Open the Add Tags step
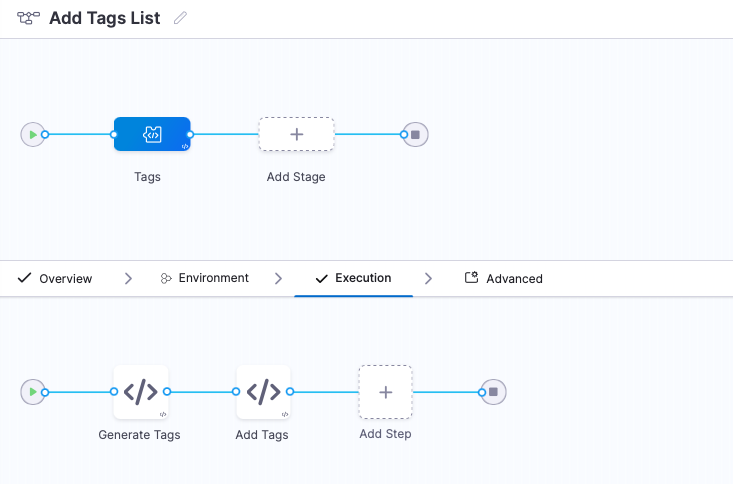 pyautogui.click(x=263, y=392)
